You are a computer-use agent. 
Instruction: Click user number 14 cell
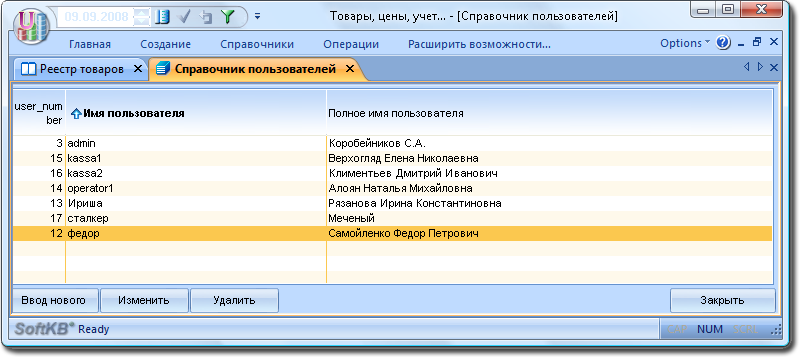(39, 189)
